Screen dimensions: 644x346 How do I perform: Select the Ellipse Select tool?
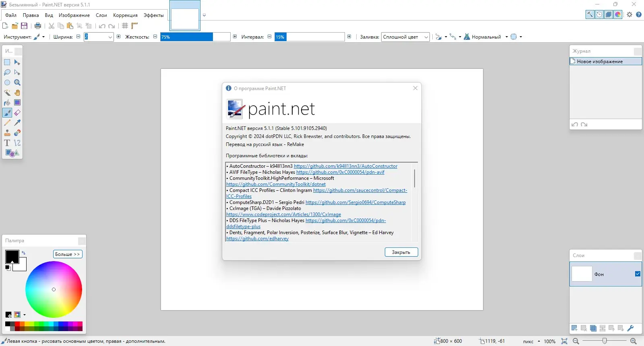7,82
